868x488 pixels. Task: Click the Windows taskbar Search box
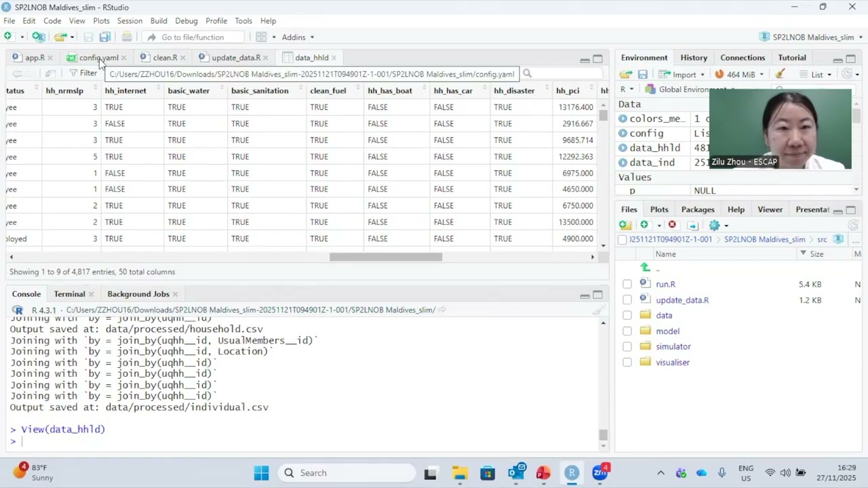pyautogui.click(x=347, y=473)
